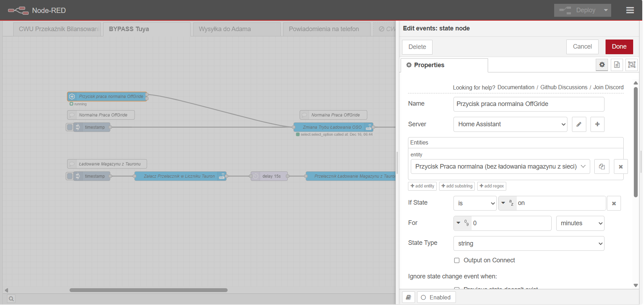Open the State Type dropdown
Image resolution: width=644 pixels, height=305 pixels.
pyautogui.click(x=529, y=243)
